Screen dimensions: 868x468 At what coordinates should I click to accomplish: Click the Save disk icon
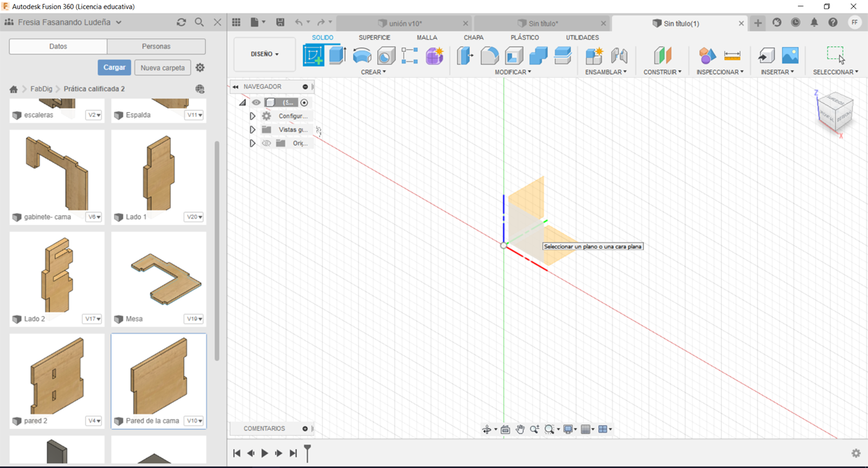pyautogui.click(x=281, y=22)
